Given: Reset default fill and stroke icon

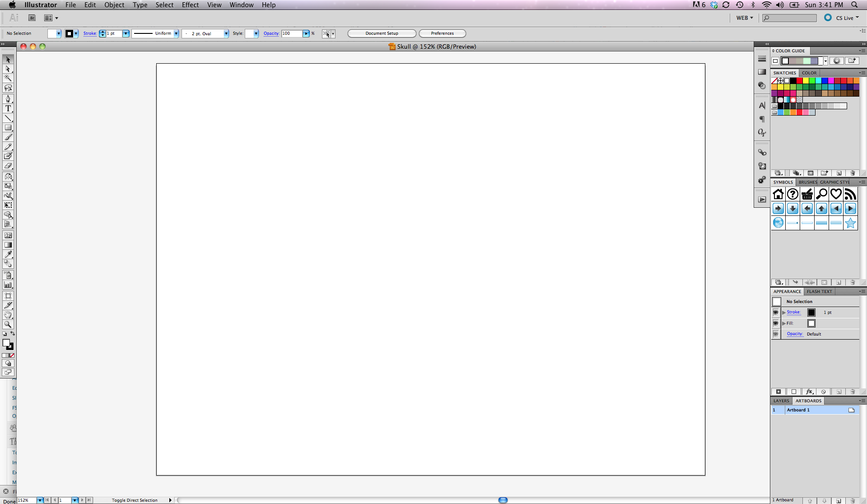Looking at the screenshot, I should [x=5, y=334].
